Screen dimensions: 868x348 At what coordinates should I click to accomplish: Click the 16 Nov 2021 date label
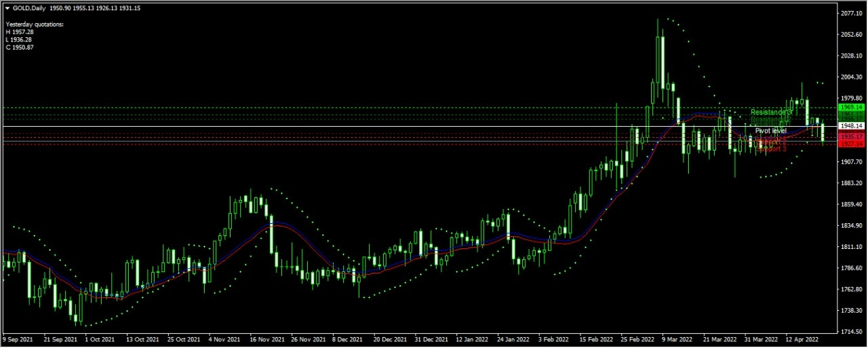(x=266, y=339)
